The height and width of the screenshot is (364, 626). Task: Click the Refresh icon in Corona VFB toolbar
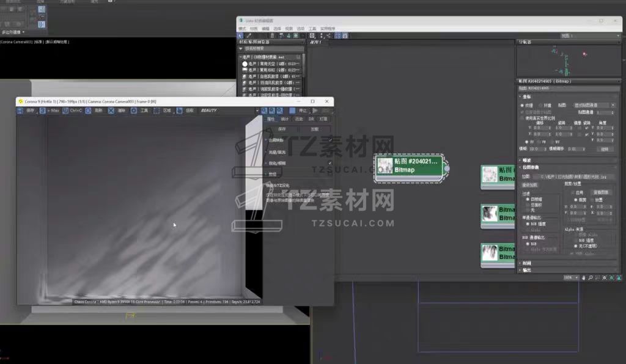click(x=88, y=111)
